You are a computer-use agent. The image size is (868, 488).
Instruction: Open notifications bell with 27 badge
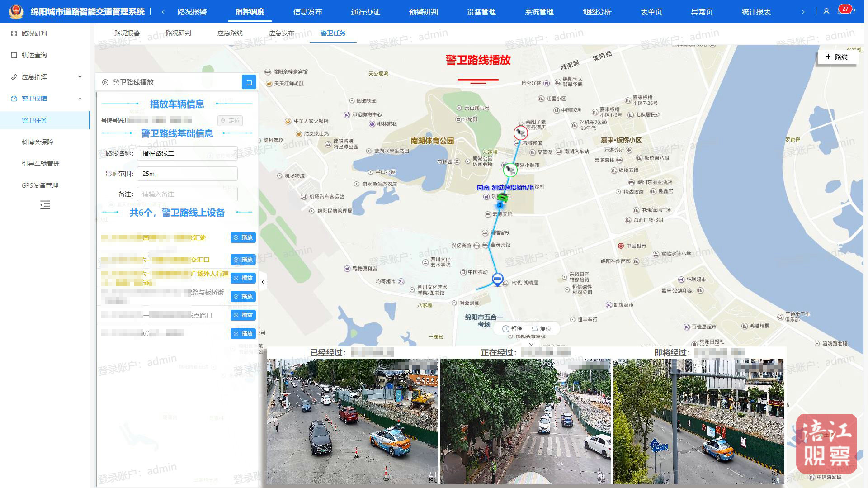click(x=840, y=12)
